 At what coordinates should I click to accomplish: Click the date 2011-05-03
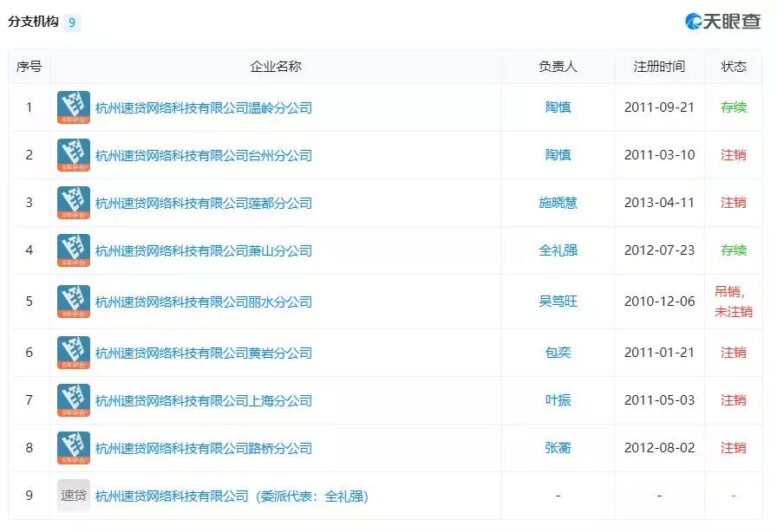point(659,400)
